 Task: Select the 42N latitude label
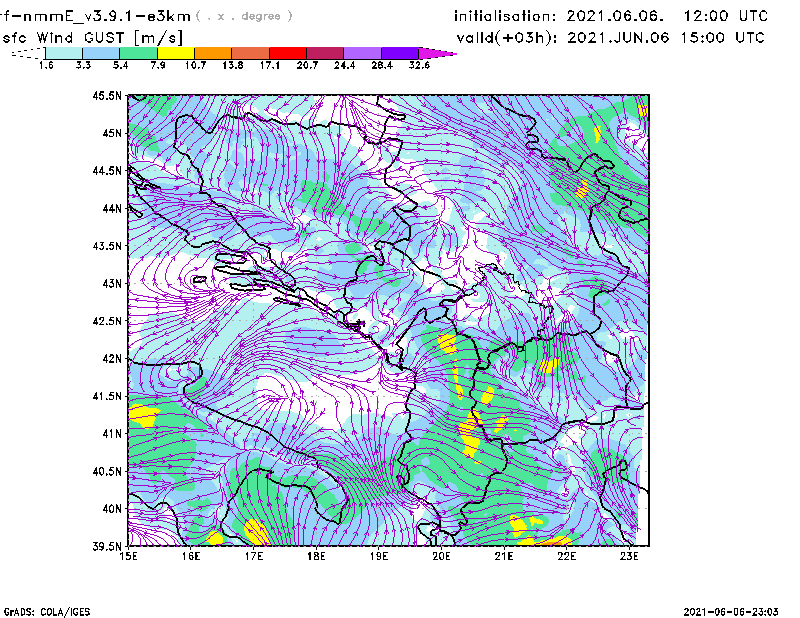tap(112, 358)
